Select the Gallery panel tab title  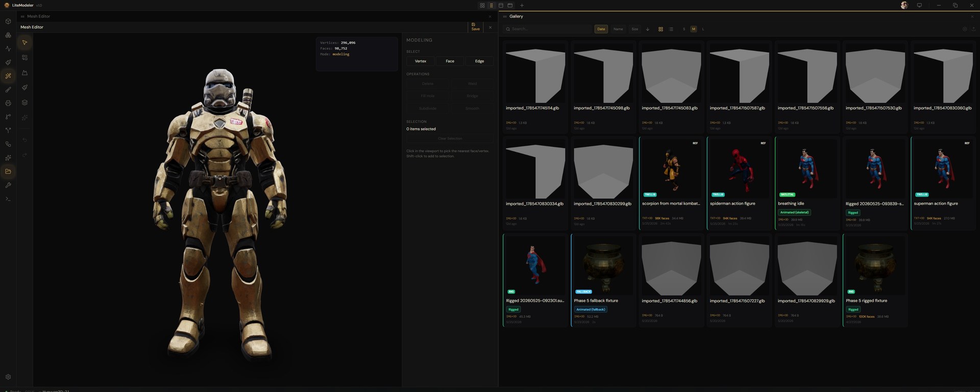(516, 16)
